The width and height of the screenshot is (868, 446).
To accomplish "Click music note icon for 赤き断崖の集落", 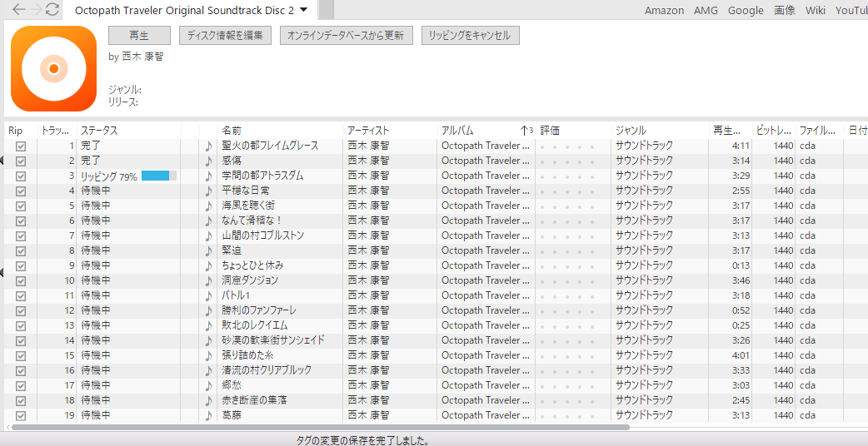I will [208, 400].
